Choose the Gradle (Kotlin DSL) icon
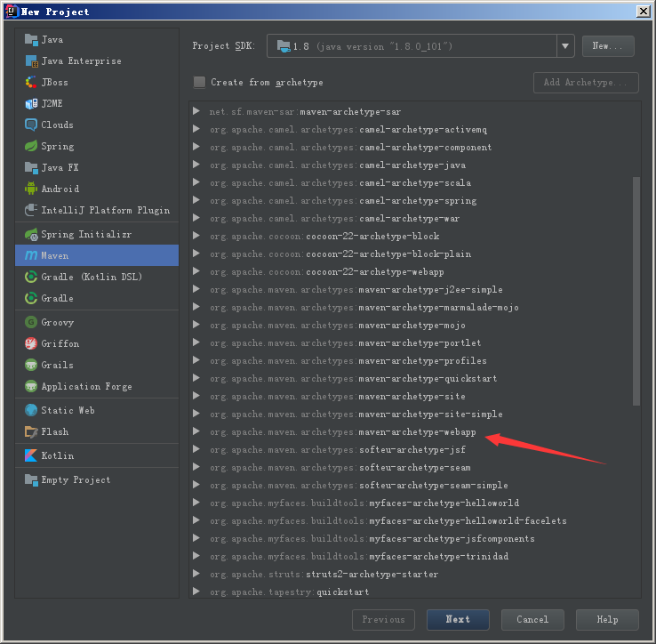Image resolution: width=656 pixels, height=644 pixels. (x=31, y=277)
